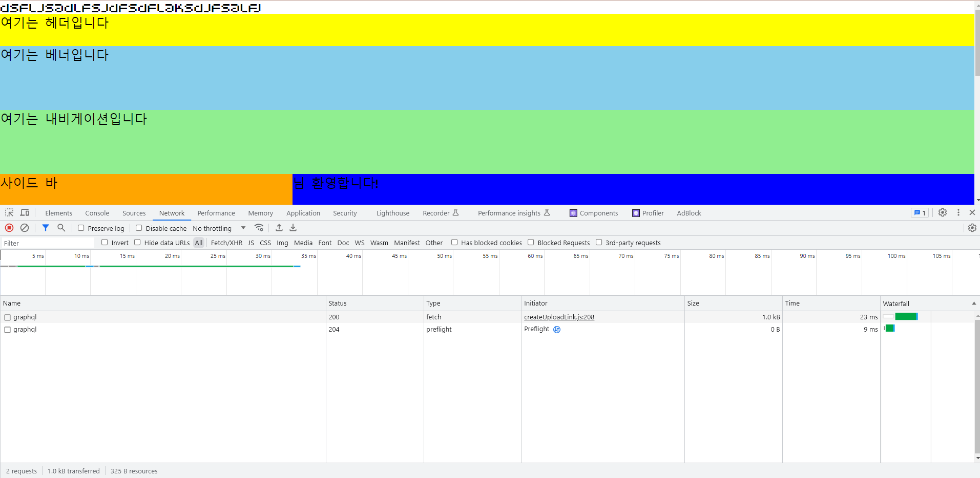The height and width of the screenshot is (478, 980).
Task: Filter requests by Font type
Action: pyautogui.click(x=325, y=243)
